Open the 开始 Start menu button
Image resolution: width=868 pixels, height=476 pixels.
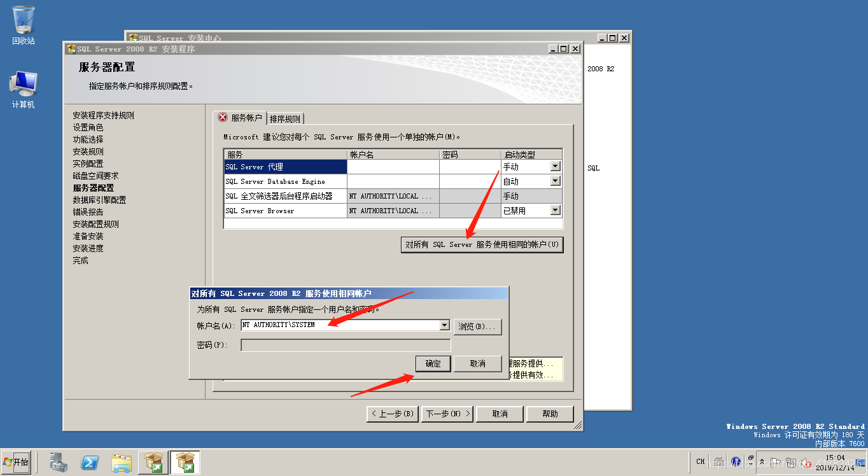[x=16, y=462]
